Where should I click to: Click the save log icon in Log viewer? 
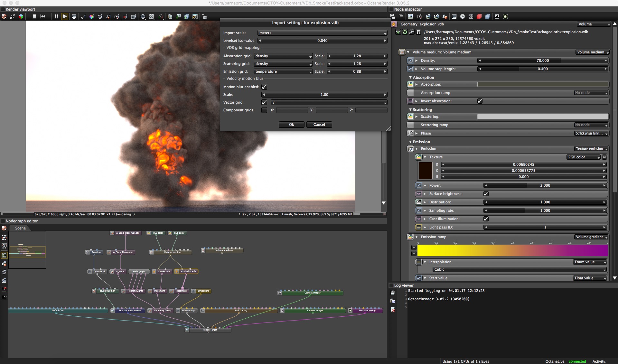click(393, 293)
